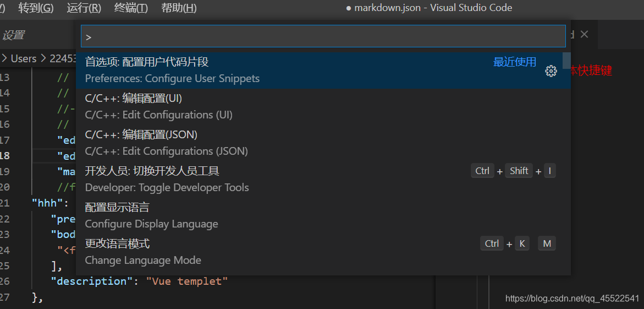Click line number 18 in the gutter
Viewport: 644px width, 309px height.
coord(4,156)
